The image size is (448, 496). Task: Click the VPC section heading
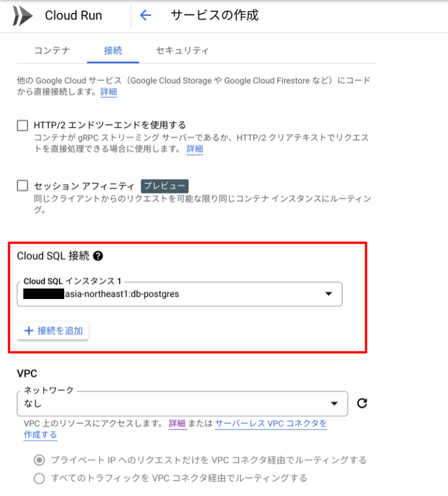(x=27, y=374)
